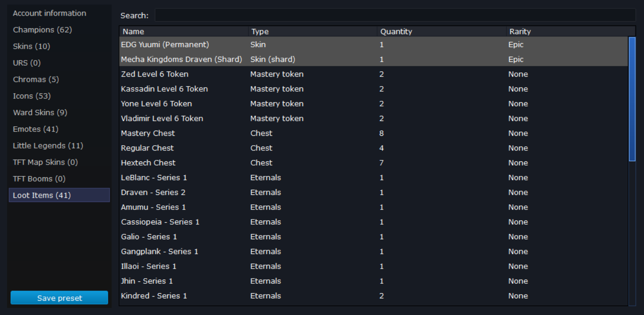644x315 pixels.
Task: Select the Mastery Chest row
Action: [x=374, y=133]
